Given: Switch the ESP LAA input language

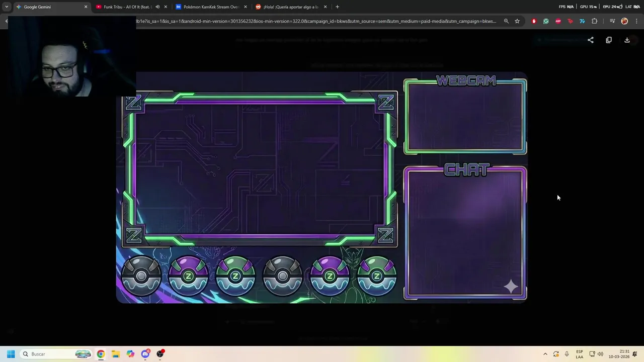Looking at the screenshot, I should click(580, 354).
